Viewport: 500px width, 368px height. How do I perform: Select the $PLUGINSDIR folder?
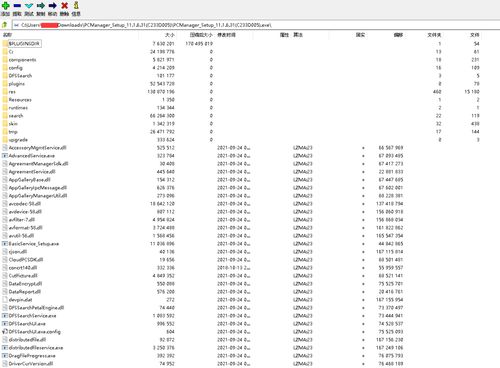tap(24, 44)
